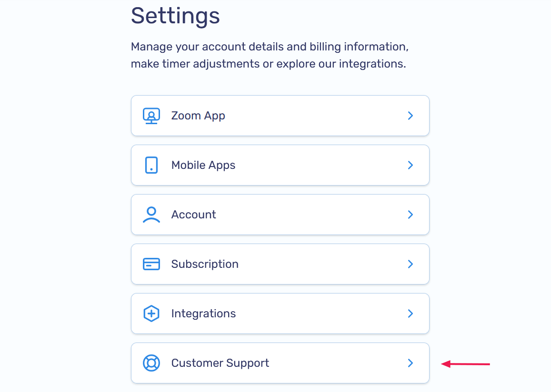Expand the Mobile Apps row chevron
The height and width of the screenshot is (392, 551).
point(410,165)
